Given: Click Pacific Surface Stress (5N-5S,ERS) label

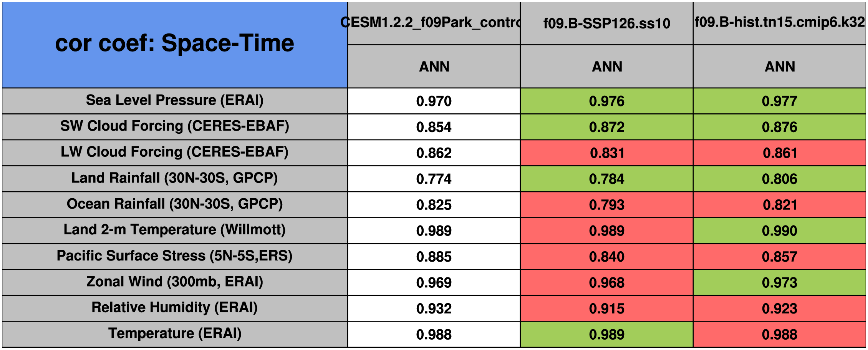Looking at the screenshot, I should pos(175,256).
